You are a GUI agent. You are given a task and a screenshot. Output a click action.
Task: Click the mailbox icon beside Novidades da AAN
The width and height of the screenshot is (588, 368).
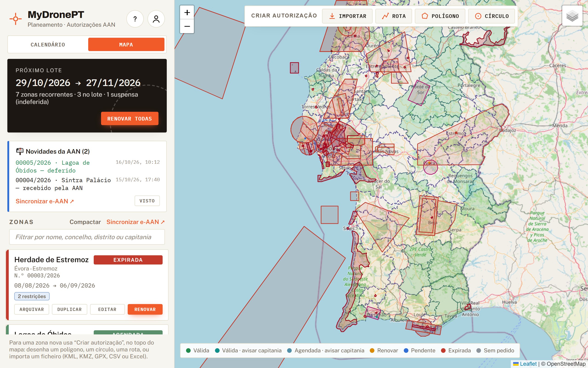pyautogui.click(x=20, y=151)
